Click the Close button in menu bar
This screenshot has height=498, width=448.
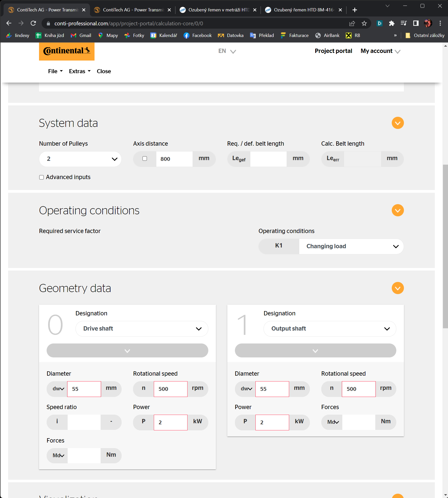(104, 71)
